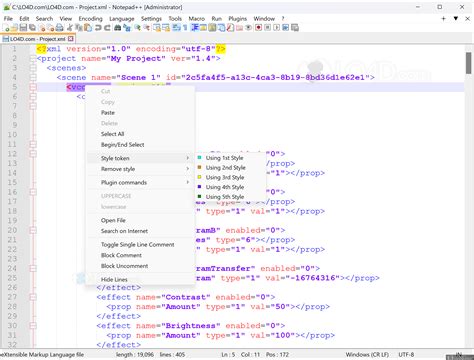
Task: Open the Plugins menu
Action: tap(238, 19)
